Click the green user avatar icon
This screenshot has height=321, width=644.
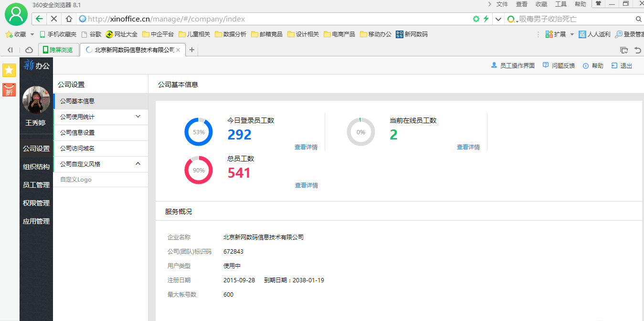(x=16, y=14)
